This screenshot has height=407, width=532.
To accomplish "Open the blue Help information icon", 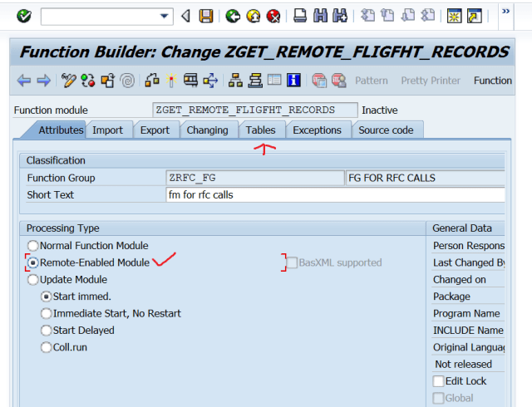I will tap(293, 81).
